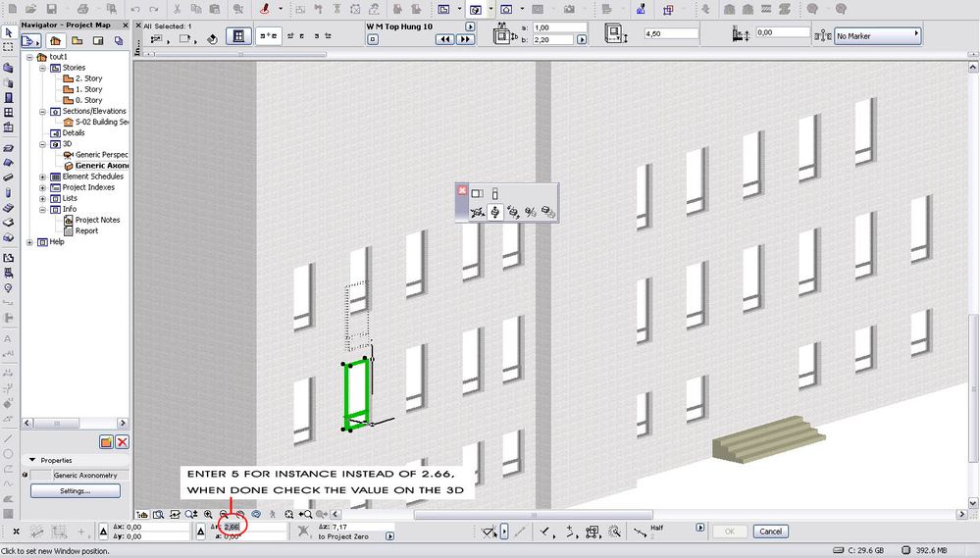Toggle the geometry method double-window icon
The height and width of the screenshot is (558, 980).
pos(269,36)
